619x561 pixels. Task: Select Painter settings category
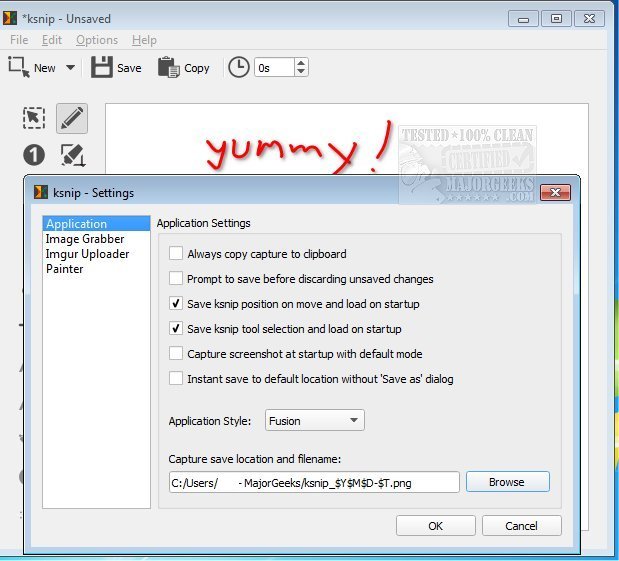(96, 269)
